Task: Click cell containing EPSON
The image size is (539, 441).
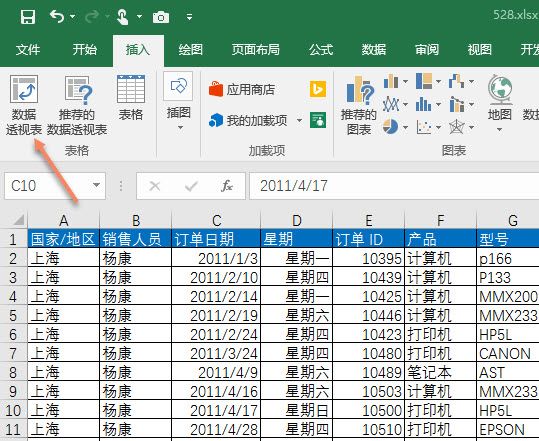Action: point(508,429)
